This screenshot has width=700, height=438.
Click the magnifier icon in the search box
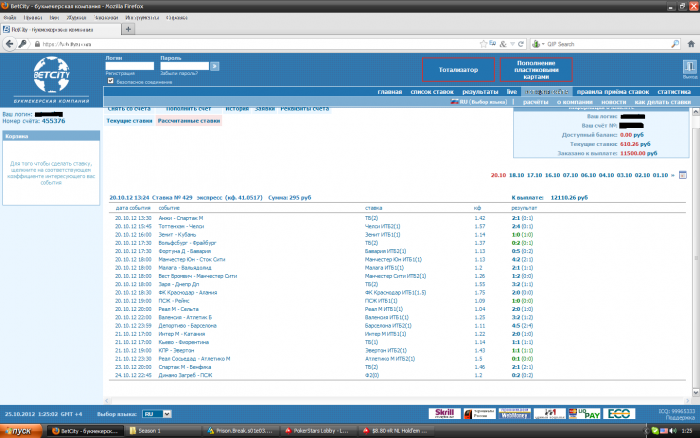675,44
